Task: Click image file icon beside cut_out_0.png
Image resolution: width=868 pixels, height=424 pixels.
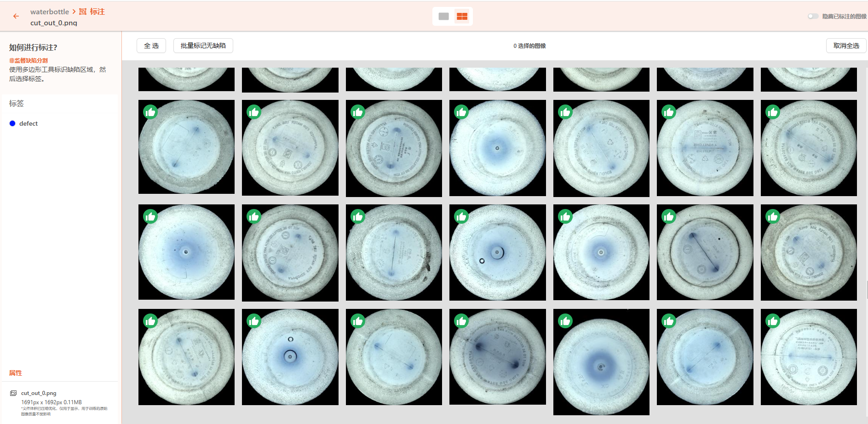Action: click(x=13, y=393)
